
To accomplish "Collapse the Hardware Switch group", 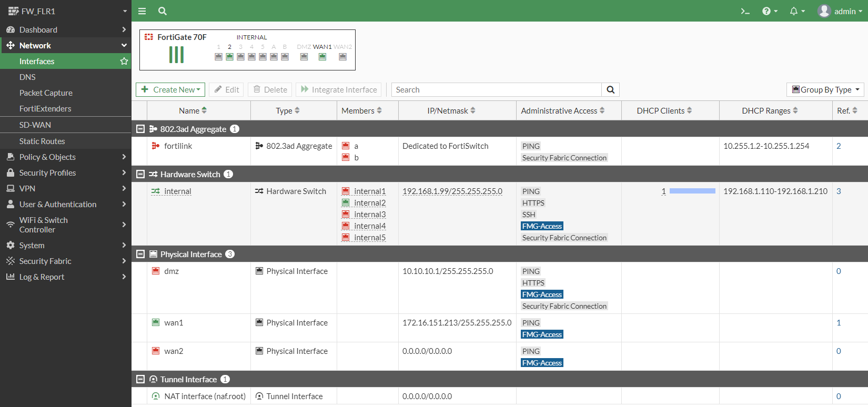I will point(140,174).
